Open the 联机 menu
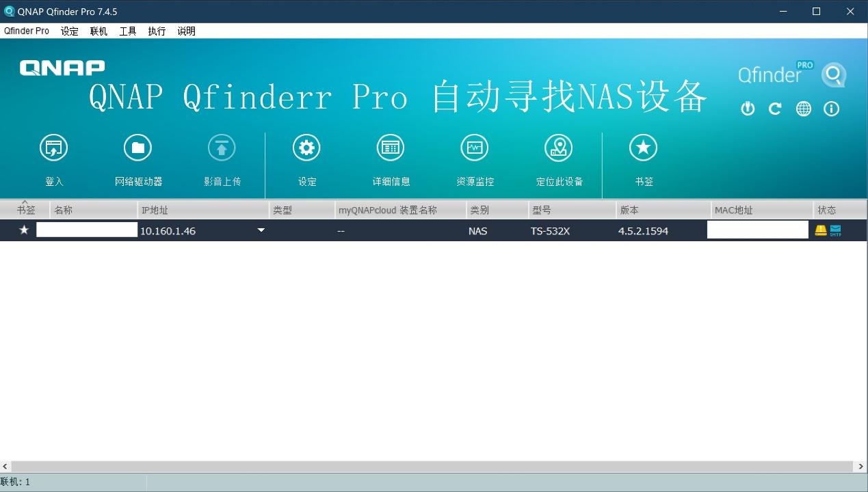 click(x=98, y=31)
